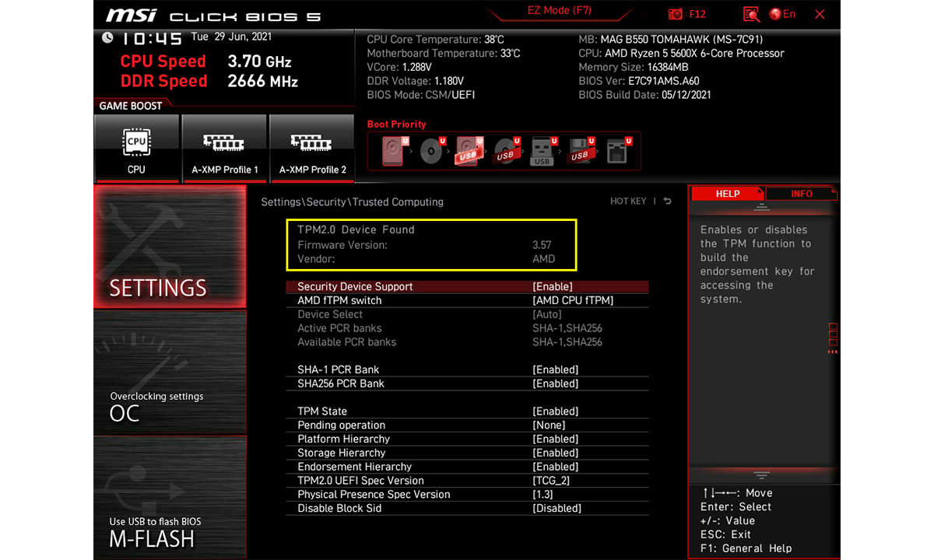Select the CD/DVD drive in Boot Priority

point(430,151)
